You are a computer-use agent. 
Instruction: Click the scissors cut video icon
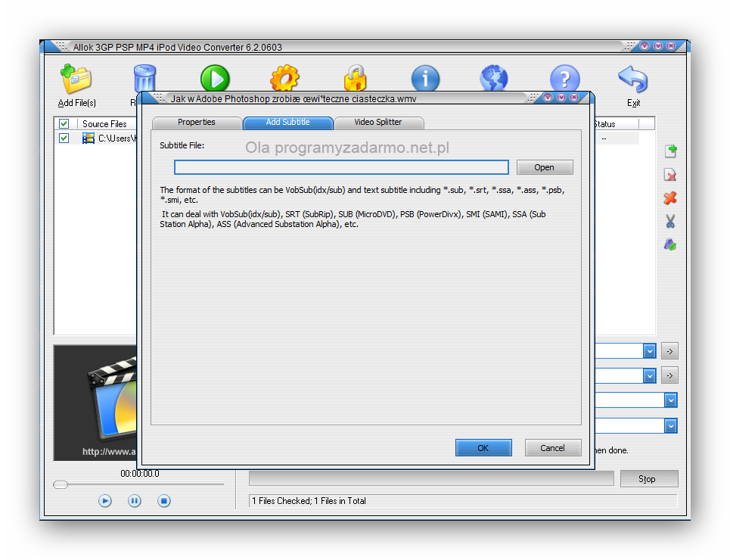coord(670,221)
